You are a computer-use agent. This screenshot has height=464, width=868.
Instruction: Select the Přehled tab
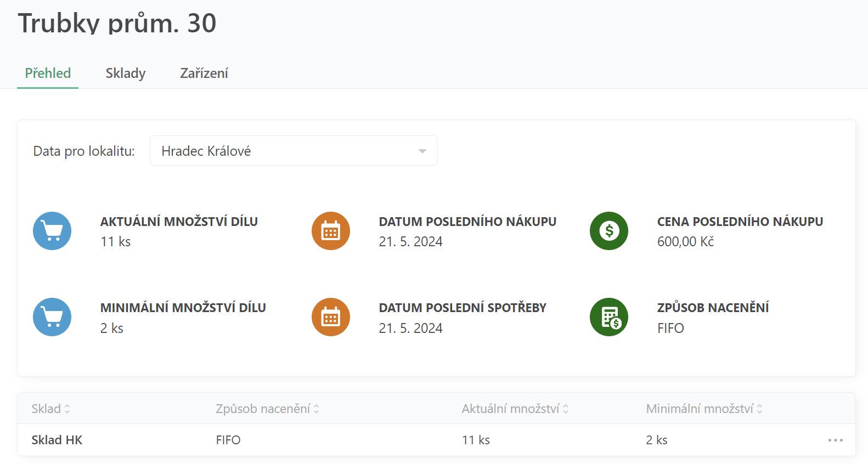(48, 73)
